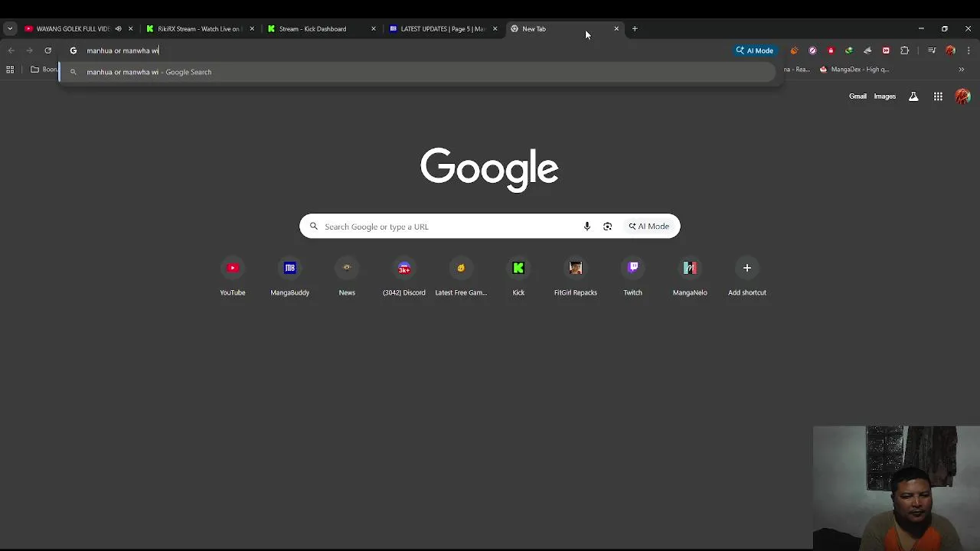This screenshot has height=551, width=980.
Task: Open the gray wing extension icon
Action: click(867, 51)
